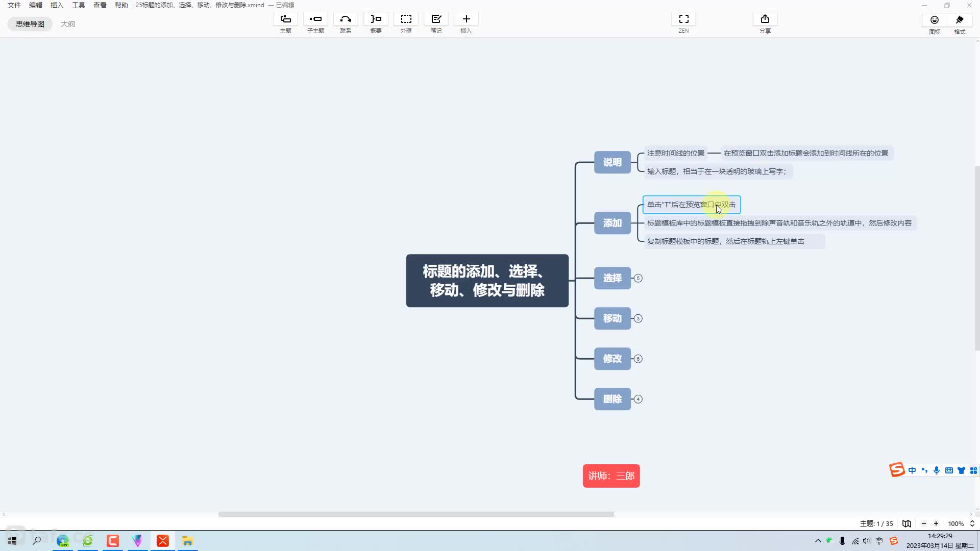Viewport: 980px width, 551px height.
Task: Open Sogou skin shirt icon
Action: 961,470
